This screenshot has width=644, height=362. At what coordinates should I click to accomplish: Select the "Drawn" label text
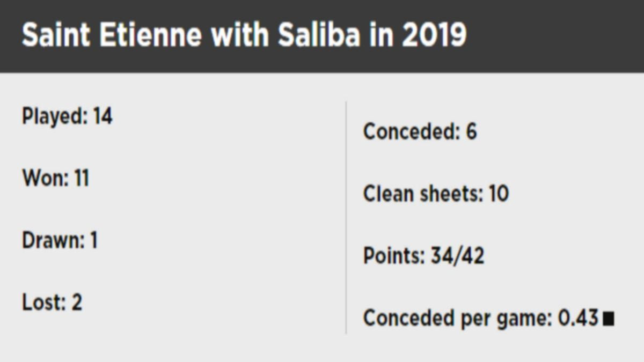53,240
